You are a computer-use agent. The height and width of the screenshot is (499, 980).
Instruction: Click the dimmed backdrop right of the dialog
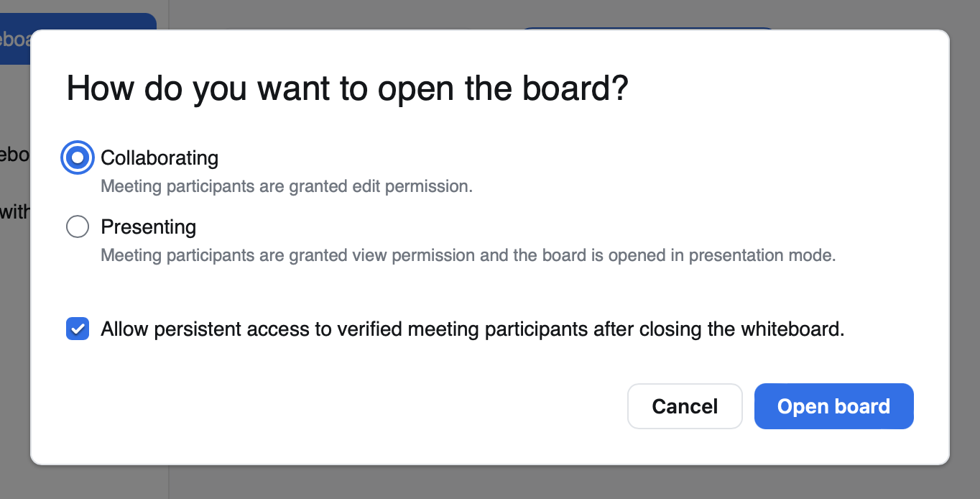click(x=965, y=252)
